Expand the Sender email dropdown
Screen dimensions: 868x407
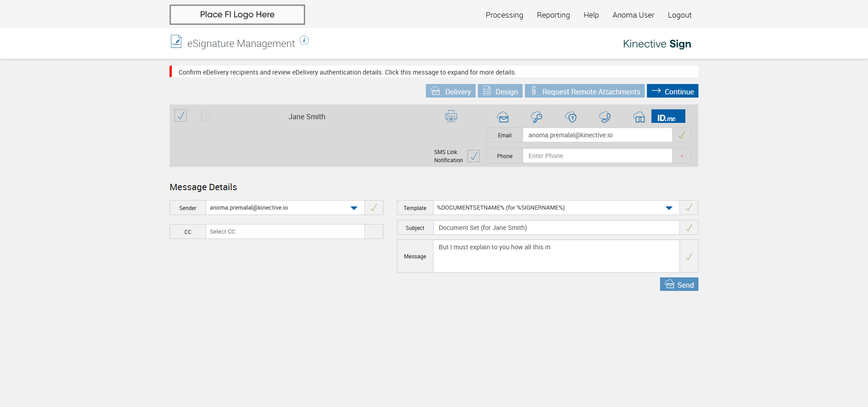(x=354, y=208)
